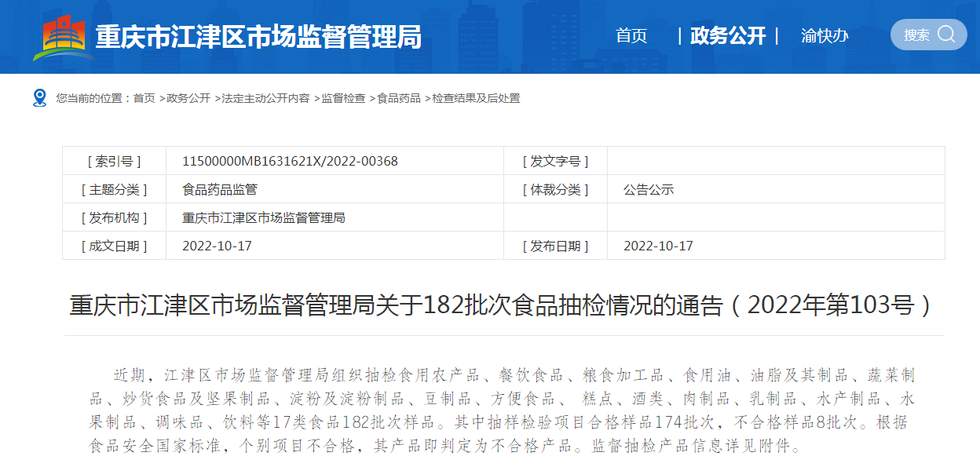Viewport: 980px width, 467px height.
Task: Click the [ 发布日期 ] label cell
Action: pos(556,246)
